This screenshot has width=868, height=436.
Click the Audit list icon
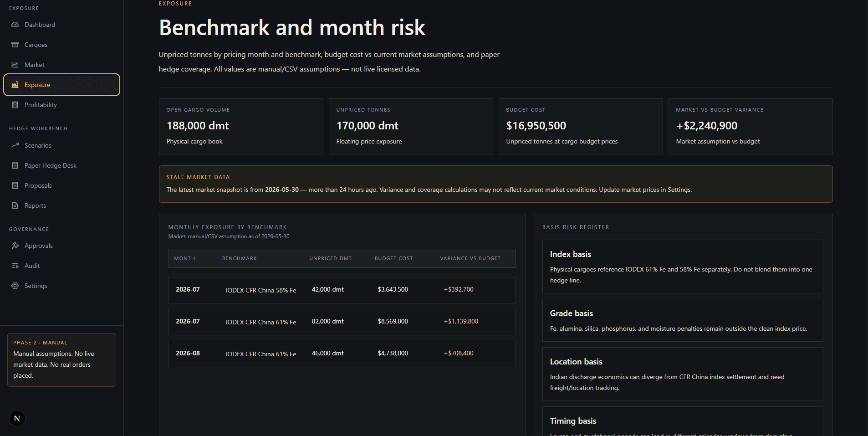15,266
